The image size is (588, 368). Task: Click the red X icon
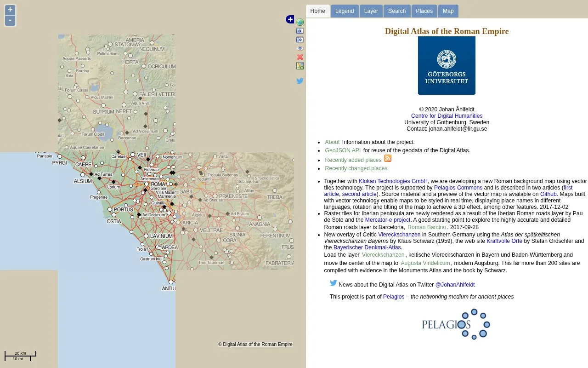300,57
